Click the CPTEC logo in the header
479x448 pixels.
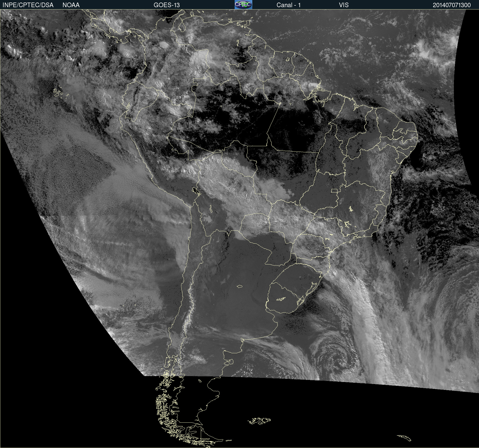[243, 5]
